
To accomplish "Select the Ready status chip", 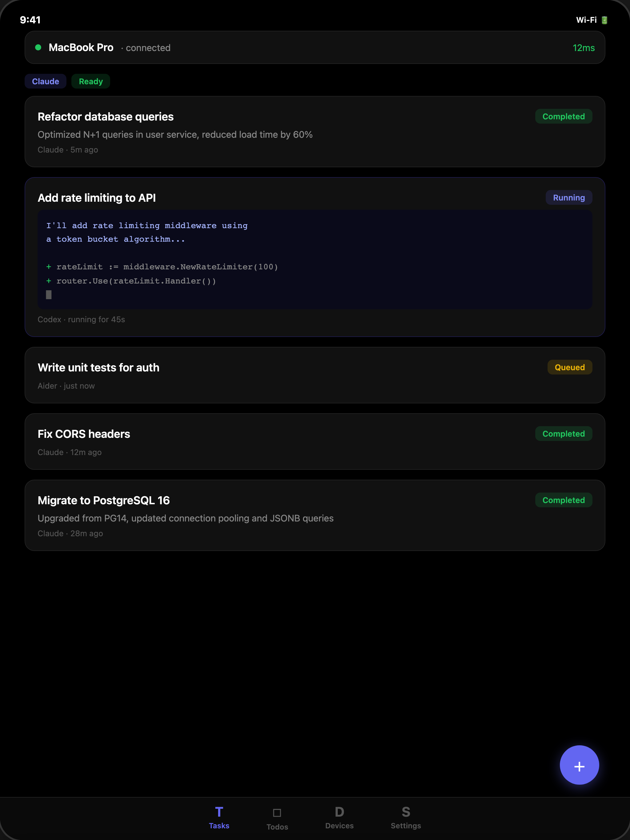I will point(91,81).
